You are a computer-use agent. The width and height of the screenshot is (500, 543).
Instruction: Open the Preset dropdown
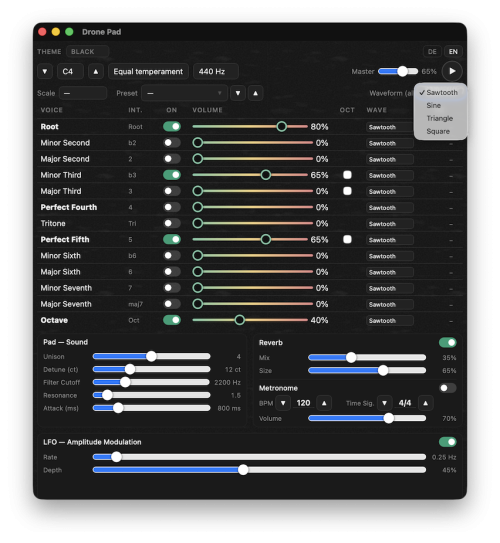[x=184, y=93]
